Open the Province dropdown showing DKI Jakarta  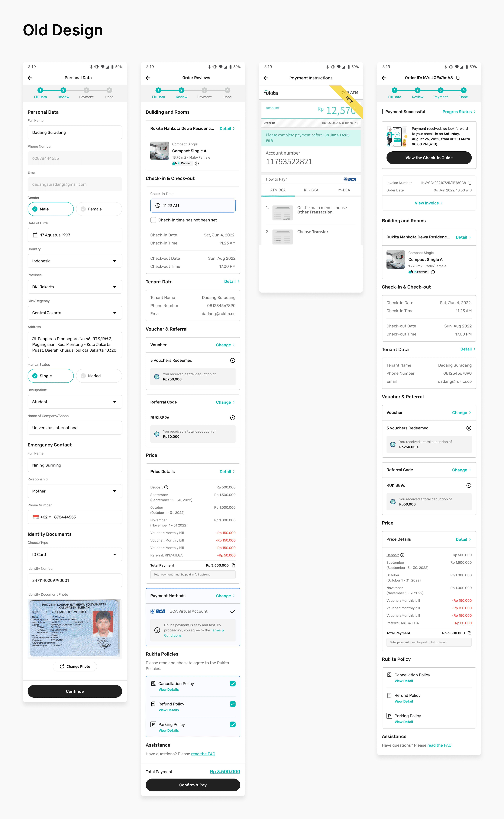pyautogui.click(x=75, y=287)
